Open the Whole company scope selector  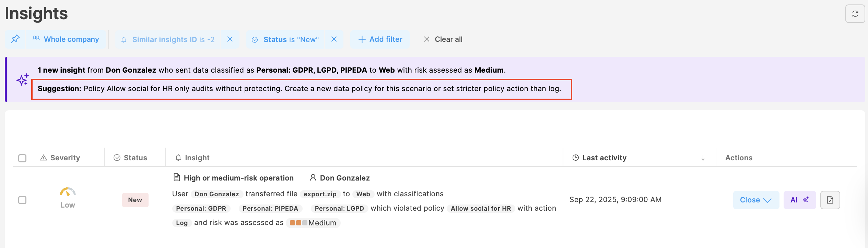click(x=66, y=39)
